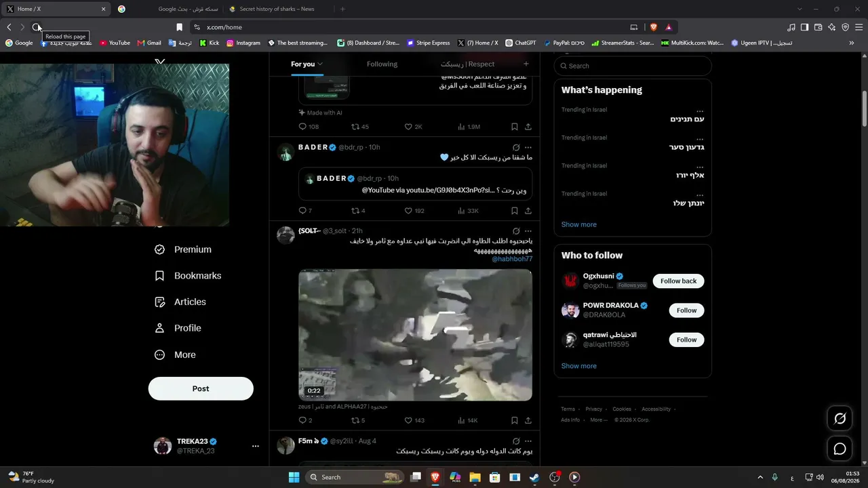This screenshot has width=868, height=488.
Task: Open the floating Grok button
Action: (x=840, y=419)
